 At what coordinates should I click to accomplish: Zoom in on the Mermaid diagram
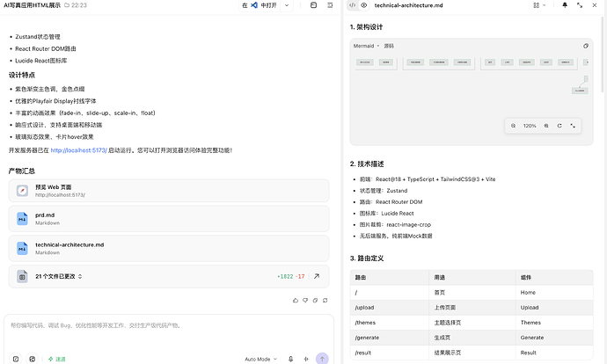(546, 126)
